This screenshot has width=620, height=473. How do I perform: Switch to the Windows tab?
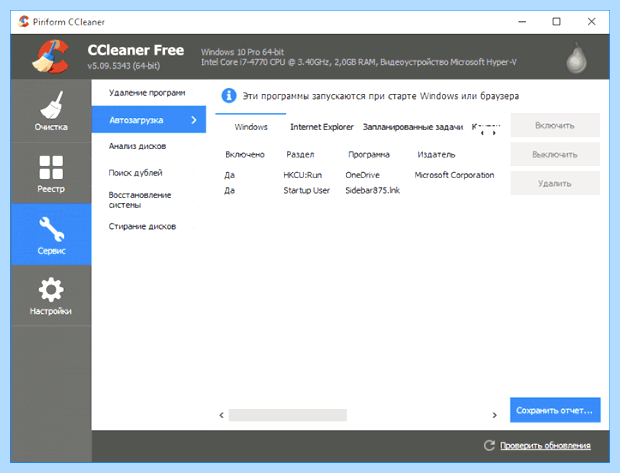(251, 127)
